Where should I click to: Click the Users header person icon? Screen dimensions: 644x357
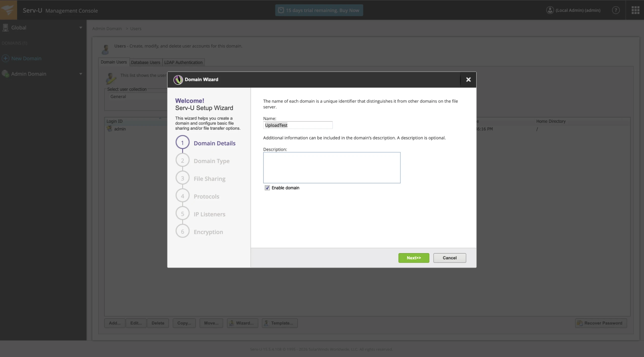(x=105, y=49)
